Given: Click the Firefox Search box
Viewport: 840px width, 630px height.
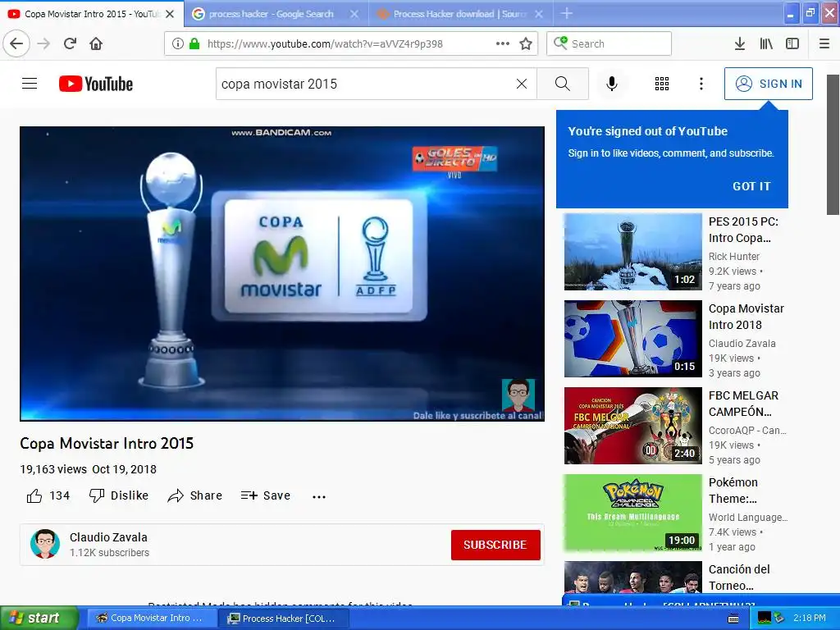Looking at the screenshot, I should pyautogui.click(x=609, y=43).
